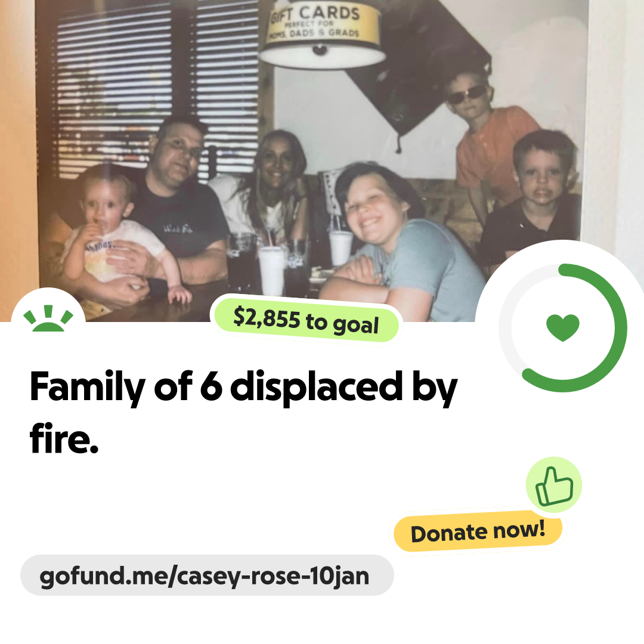This screenshot has width=644, height=644.
Task: Tap the green heart icon
Action: 563,327
